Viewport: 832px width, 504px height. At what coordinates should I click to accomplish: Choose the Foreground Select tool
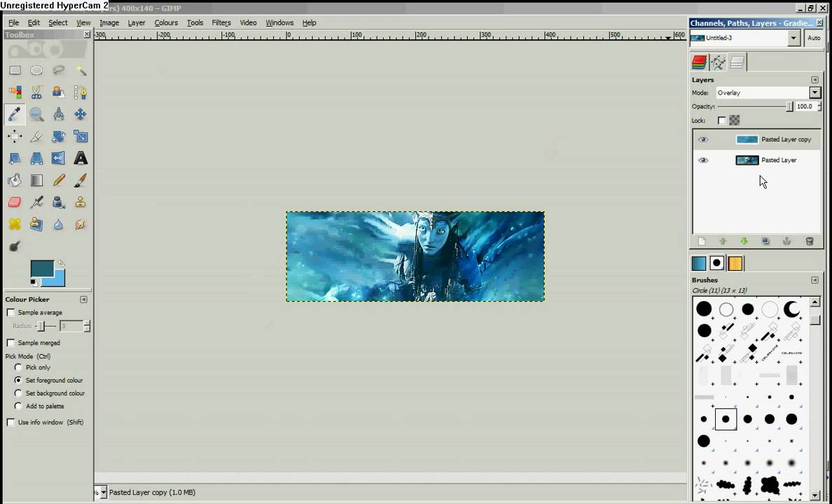[x=58, y=92]
